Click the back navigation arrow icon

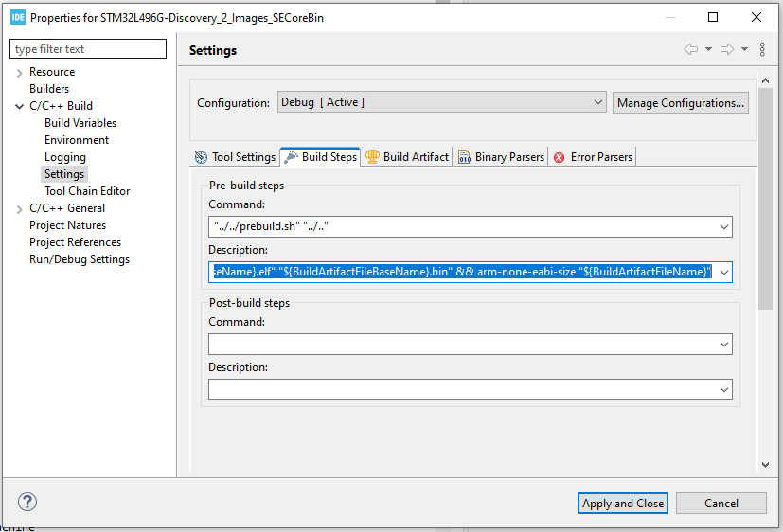(x=690, y=49)
